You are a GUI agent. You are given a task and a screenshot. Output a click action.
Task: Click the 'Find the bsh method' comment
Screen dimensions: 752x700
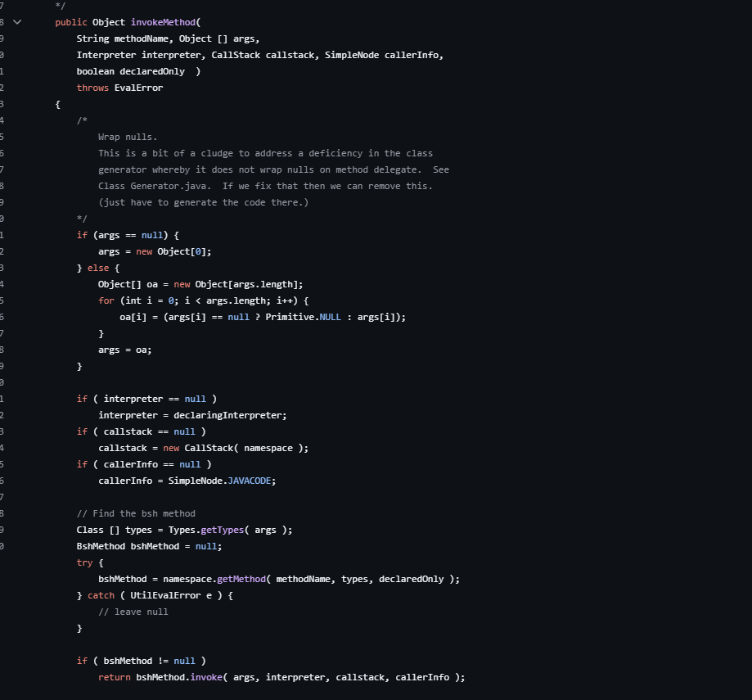click(136, 513)
